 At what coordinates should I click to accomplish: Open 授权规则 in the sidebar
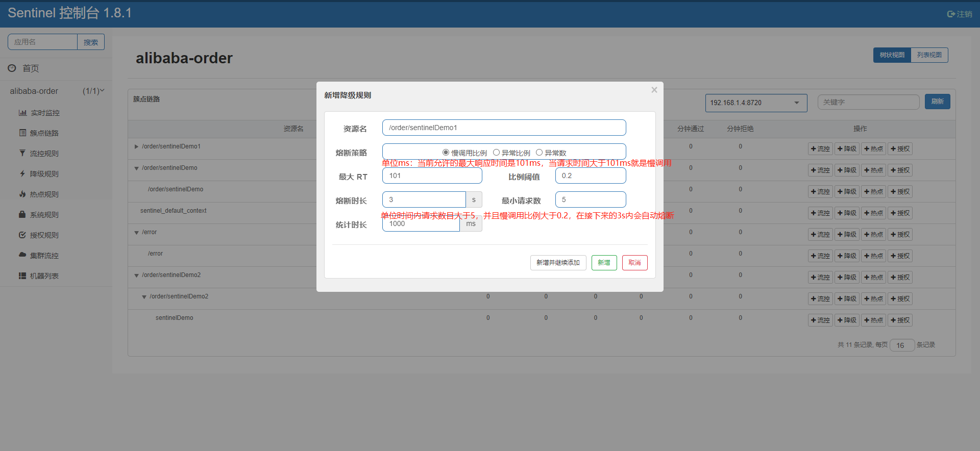[44, 235]
